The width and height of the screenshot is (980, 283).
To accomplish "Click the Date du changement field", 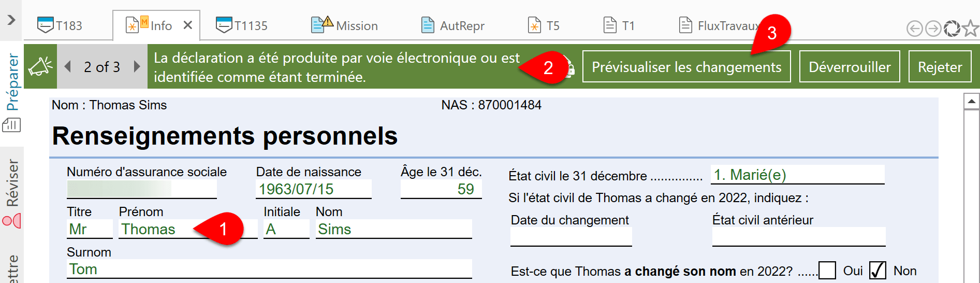I will (x=571, y=237).
